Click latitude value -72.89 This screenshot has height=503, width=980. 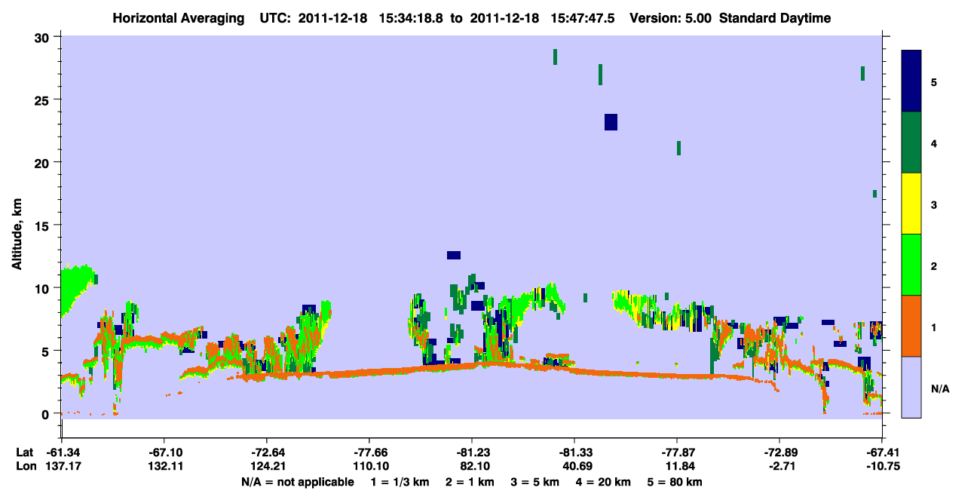click(x=779, y=452)
